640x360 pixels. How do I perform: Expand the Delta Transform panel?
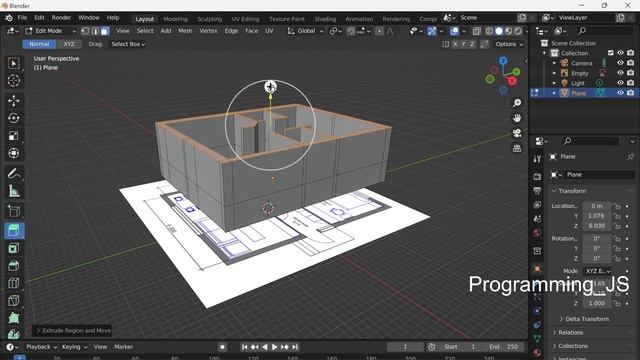587,319
